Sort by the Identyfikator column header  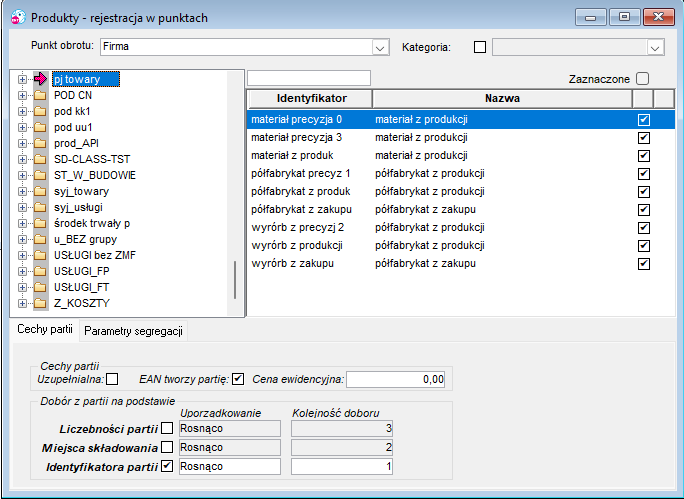tap(311, 99)
